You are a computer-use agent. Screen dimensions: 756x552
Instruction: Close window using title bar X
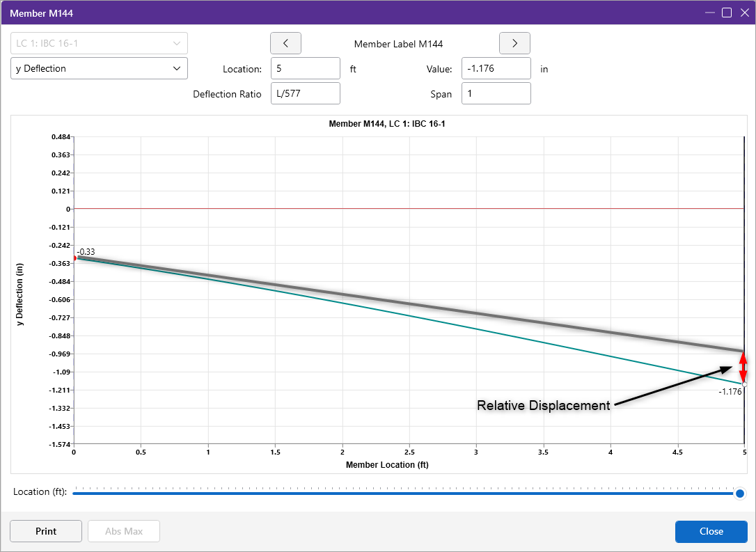pyautogui.click(x=744, y=13)
